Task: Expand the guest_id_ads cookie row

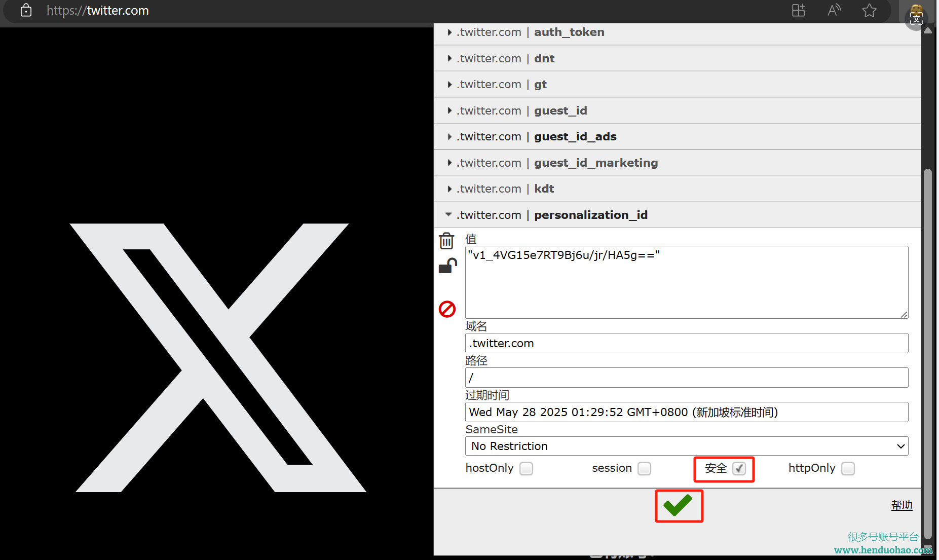Action: tap(678, 137)
